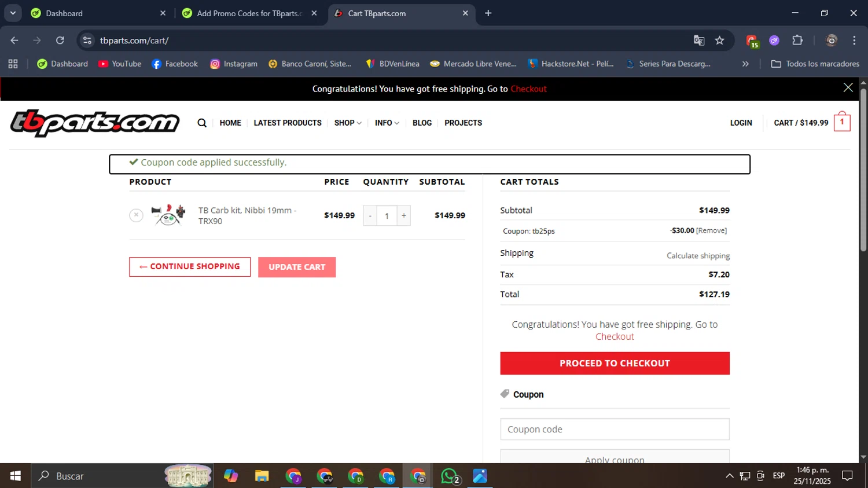This screenshot has height=488, width=868.
Task: Click the taskbar Buscar search box
Action: (x=123, y=476)
